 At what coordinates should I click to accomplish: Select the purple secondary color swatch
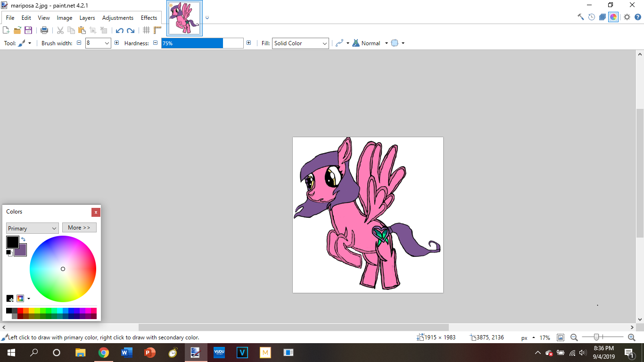point(22,252)
